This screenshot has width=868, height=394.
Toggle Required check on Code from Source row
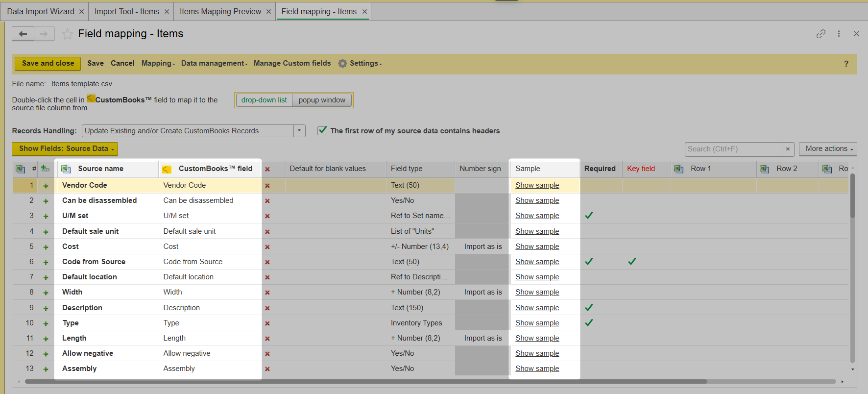click(589, 262)
